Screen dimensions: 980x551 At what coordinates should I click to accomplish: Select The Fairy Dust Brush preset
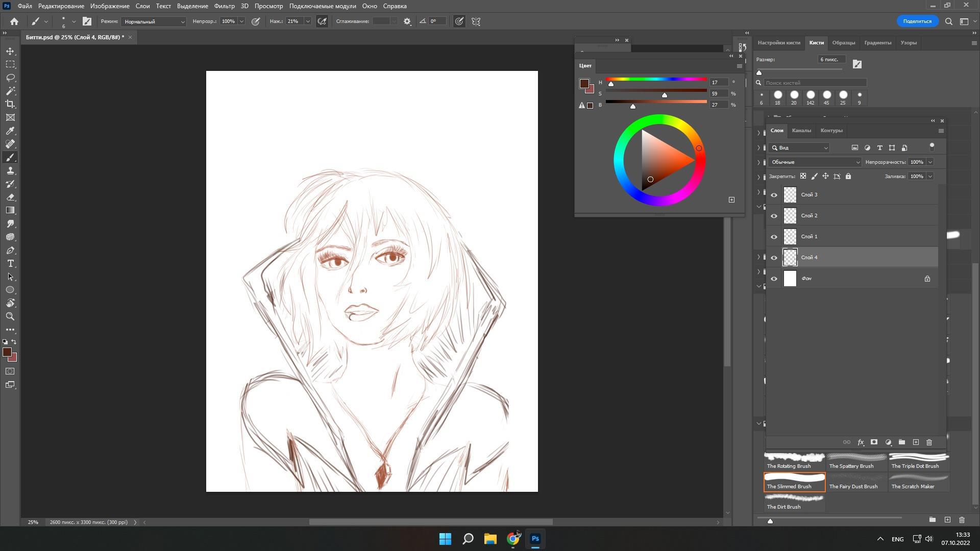[856, 482]
